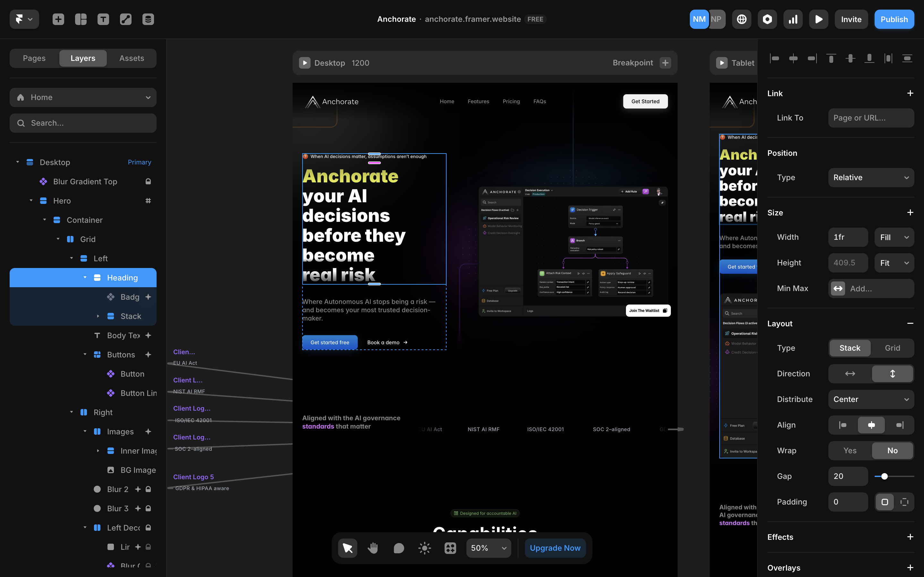Select the hand pan tool
Image resolution: width=924 pixels, height=577 pixels.
(373, 548)
